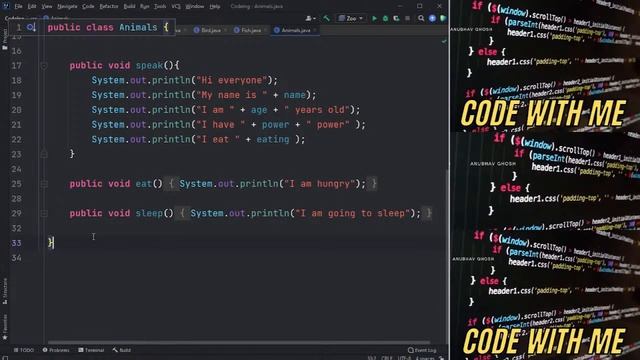Screen dimensions: 640x360
Task: Open the Build menu
Action: pyautogui.click(x=129, y=6)
